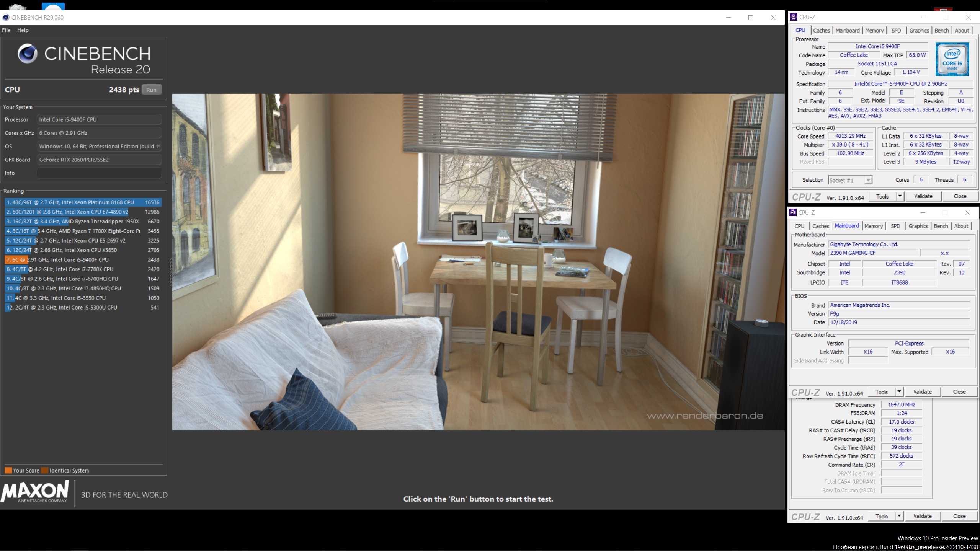The width and height of the screenshot is (980, 551).
Task: Click Tools button in bottom CPU-Z window
Action: point(881,516)
